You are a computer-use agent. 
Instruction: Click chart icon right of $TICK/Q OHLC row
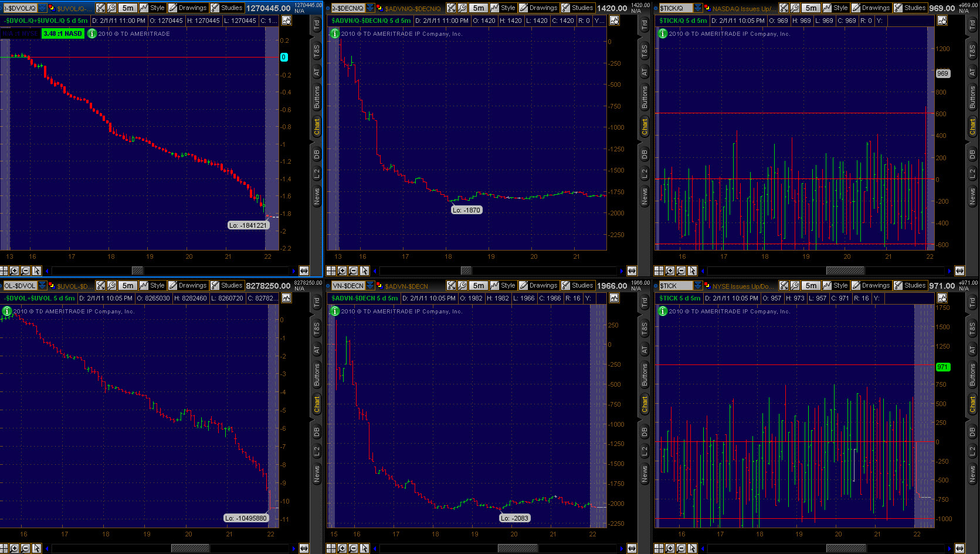click(x=942, y=20)
